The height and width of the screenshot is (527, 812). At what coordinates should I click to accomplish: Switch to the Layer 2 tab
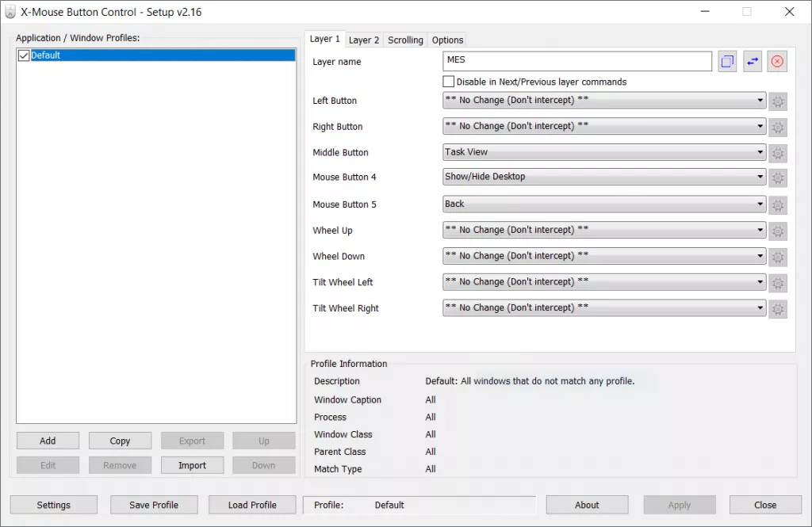click(x=364, y=40)
